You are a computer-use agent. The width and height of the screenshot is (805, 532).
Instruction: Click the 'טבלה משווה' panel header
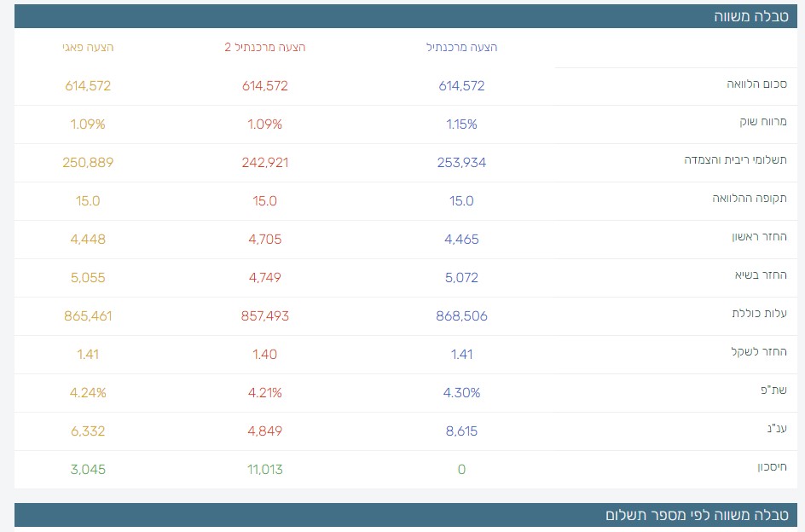click(750, 16)
